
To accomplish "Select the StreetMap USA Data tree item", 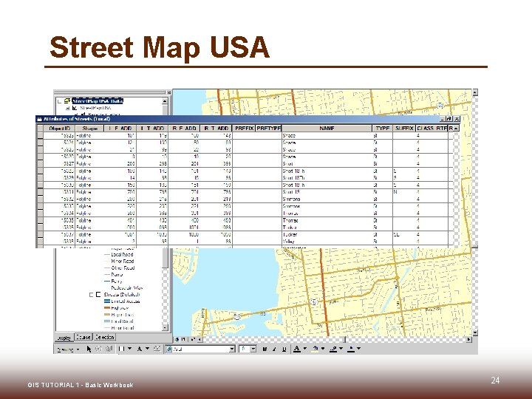I will tap(98, 100).
